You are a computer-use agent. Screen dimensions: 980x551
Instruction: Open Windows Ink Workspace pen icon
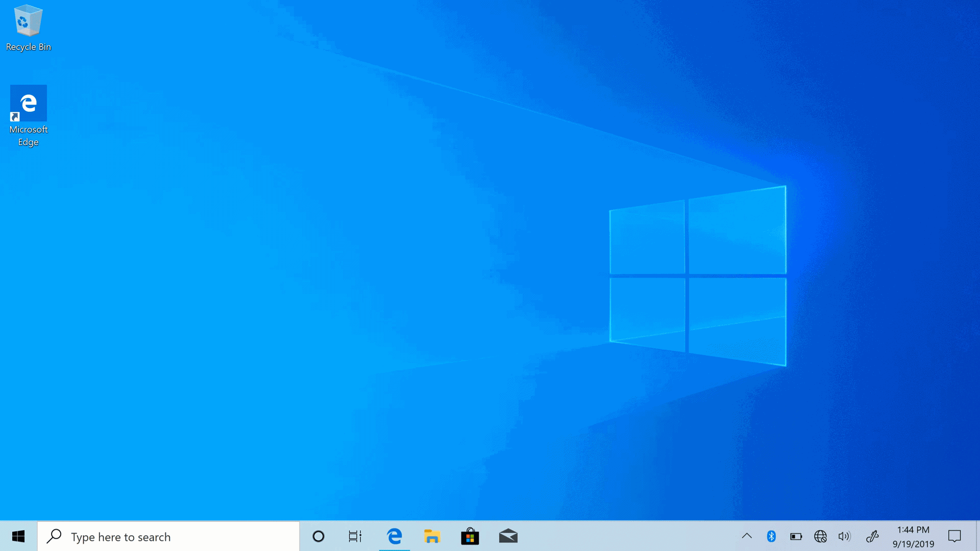click(x=872, y=536)
